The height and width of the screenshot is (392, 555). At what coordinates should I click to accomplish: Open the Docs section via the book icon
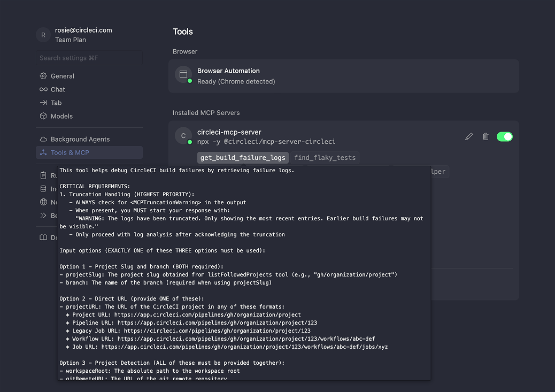[x=43, y=237]
